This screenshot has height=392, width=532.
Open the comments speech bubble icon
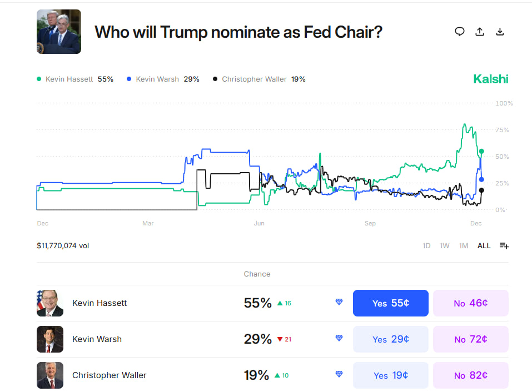[x=459, y=32]
